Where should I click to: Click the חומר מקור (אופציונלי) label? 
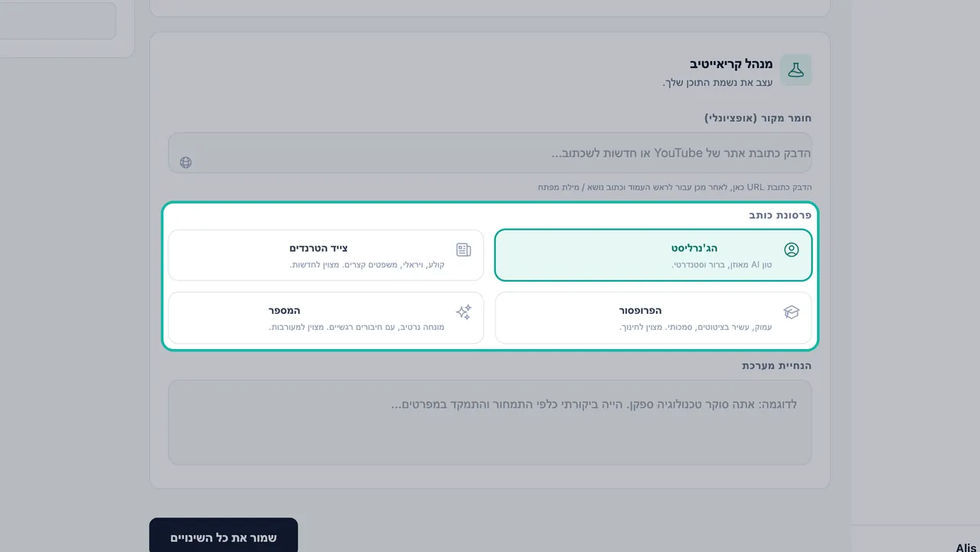(758, 118)
